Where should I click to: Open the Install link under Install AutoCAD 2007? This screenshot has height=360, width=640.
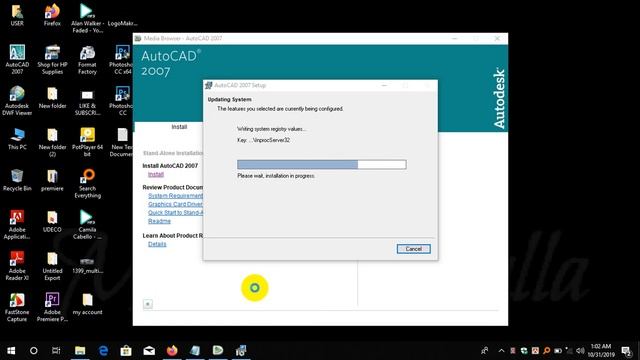coord(156,174)
